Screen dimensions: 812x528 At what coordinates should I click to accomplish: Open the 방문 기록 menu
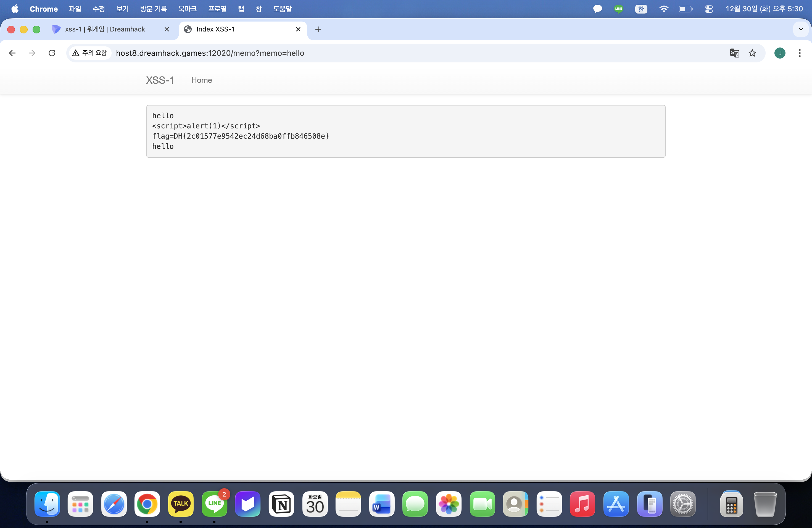click(x=153, y=9)
